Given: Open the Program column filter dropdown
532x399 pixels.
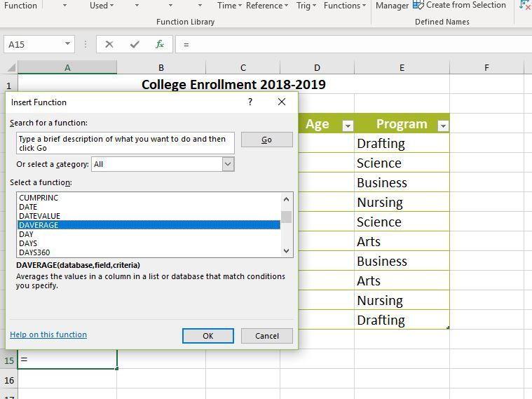Looking at the screenshot, I should point(442,126).
